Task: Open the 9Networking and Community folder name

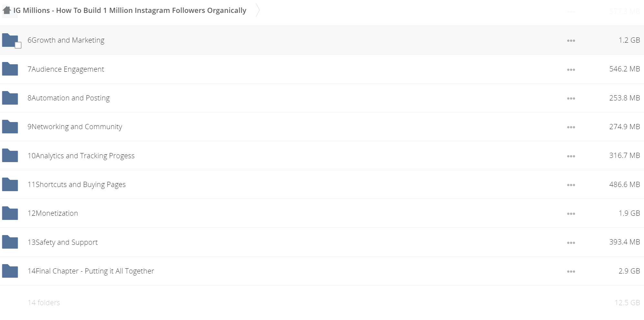Action: coord(75,127)
